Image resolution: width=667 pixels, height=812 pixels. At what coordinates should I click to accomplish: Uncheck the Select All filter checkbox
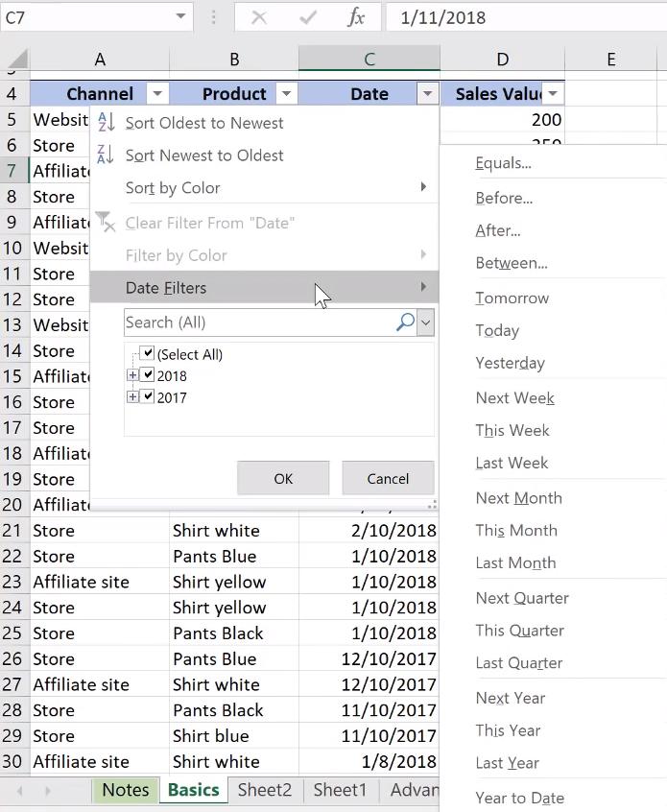(x=147, y=352)
